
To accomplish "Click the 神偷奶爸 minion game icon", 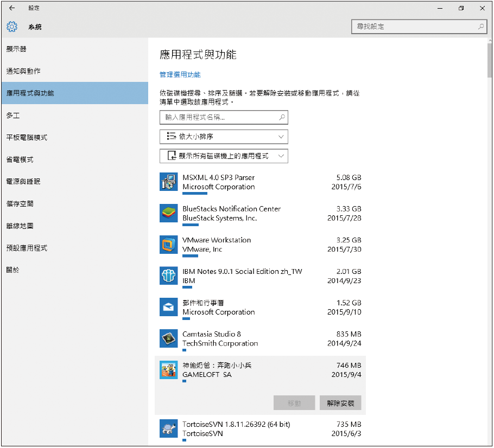I will (168, 369).
